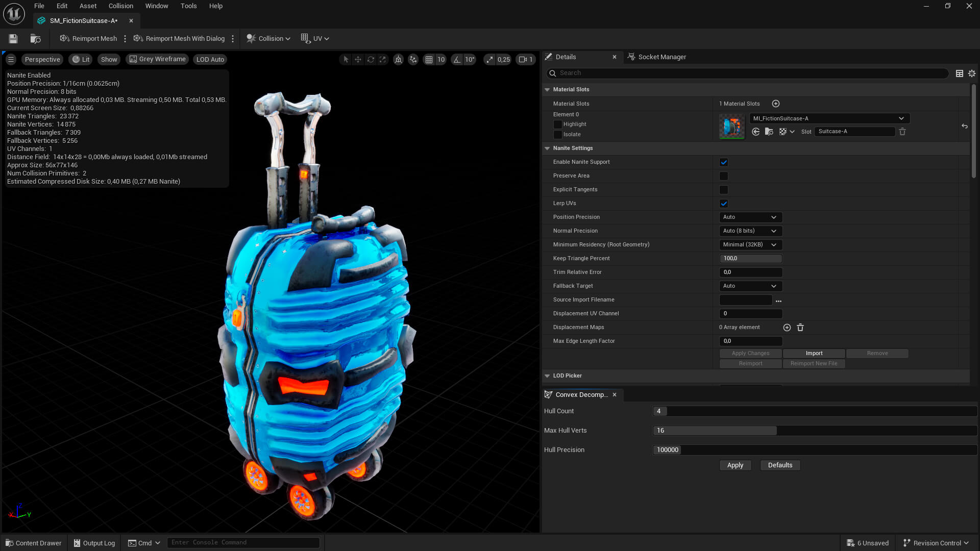Disable Enable Nanite Support checkbox
This screenshot has width=980, height=551.
(x=724, y=162)
